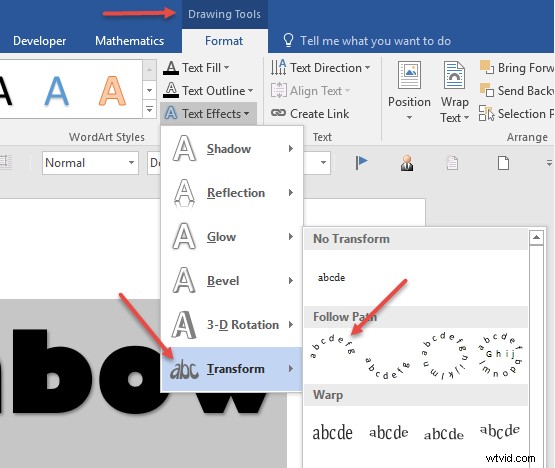This screenshot has width=555, height=468.
Task: Click the Drawing Tools contextual tab header
Action: click(224, 14)
